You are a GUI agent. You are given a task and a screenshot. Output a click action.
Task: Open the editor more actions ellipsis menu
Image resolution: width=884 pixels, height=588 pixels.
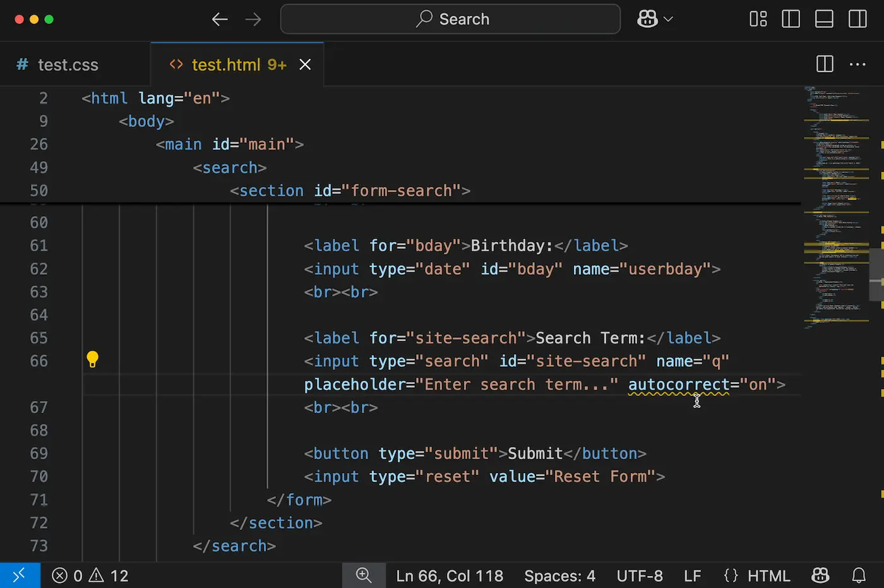coord(857,64)
